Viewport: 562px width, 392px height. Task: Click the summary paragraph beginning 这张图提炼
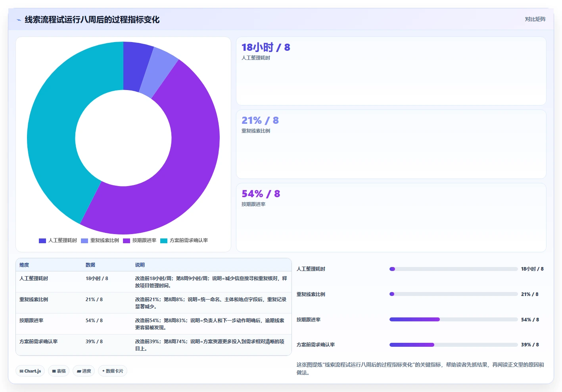(x=420, y=369)
